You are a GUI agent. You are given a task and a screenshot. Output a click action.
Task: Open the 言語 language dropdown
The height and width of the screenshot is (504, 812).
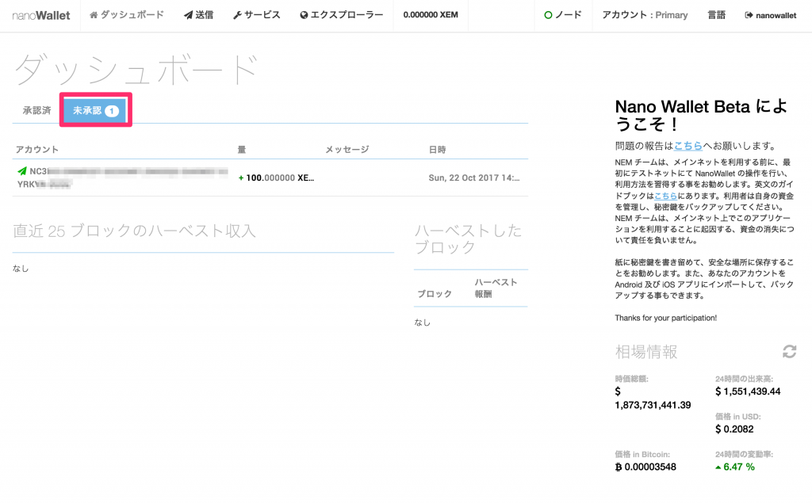[716, 15]
